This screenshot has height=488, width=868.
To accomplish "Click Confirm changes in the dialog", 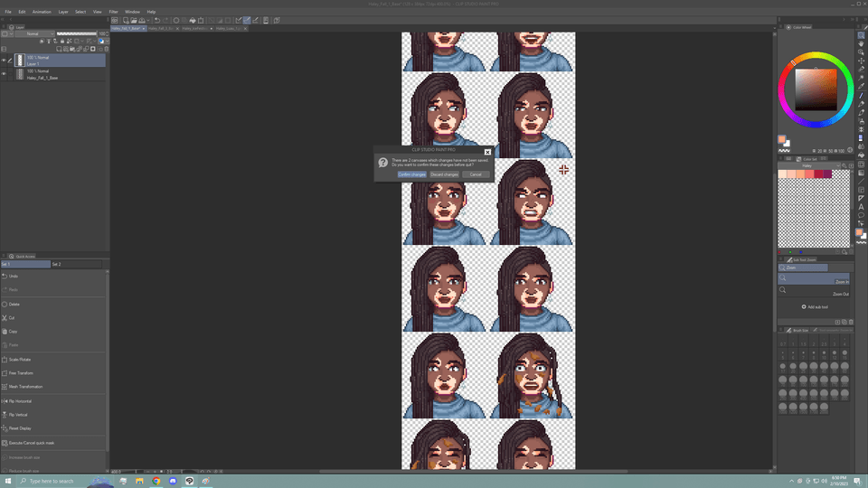I will point(411,174).
